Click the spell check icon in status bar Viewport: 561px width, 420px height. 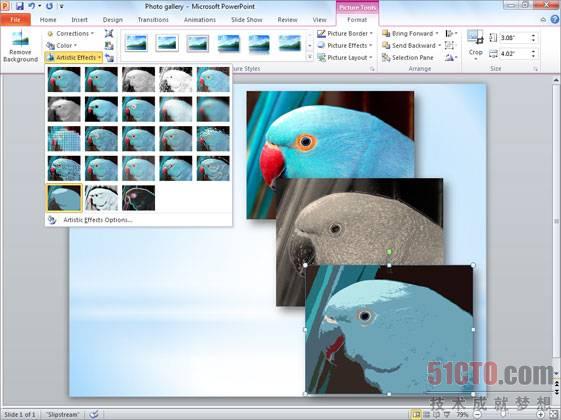(94, 414)
